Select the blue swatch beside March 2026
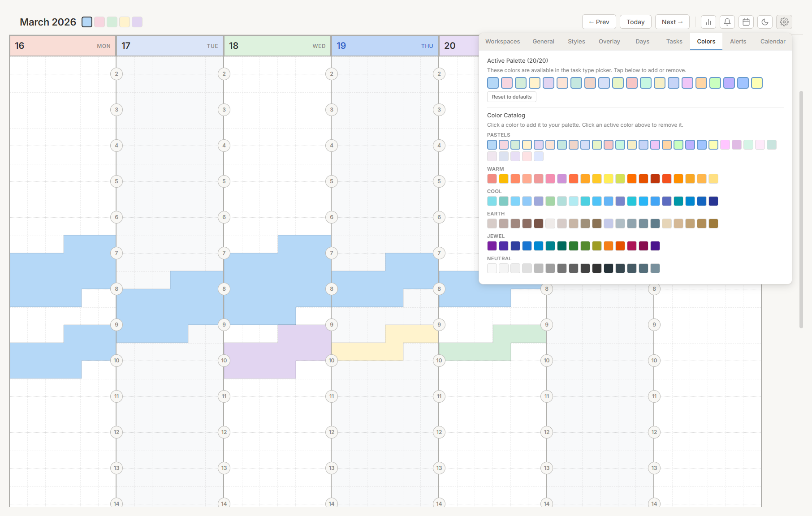Viewport: 812px width, 516px height. (x=87, y=22)
